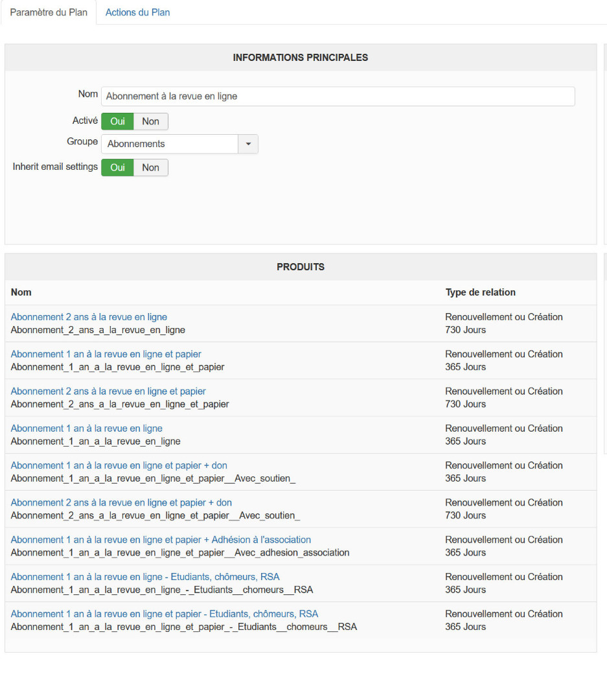Click the Abonnements group combo box
Viewport: 607px width, 700px height.
pos(170,144)
